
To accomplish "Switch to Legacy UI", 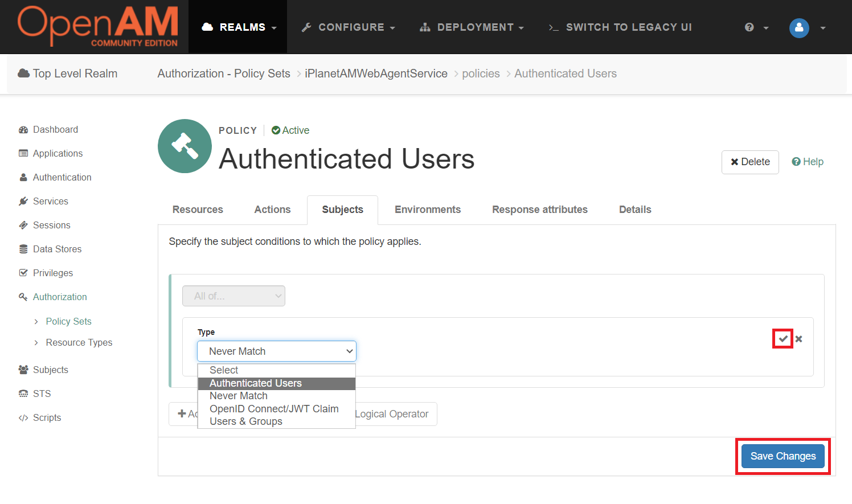I will (x=620, y=27).
